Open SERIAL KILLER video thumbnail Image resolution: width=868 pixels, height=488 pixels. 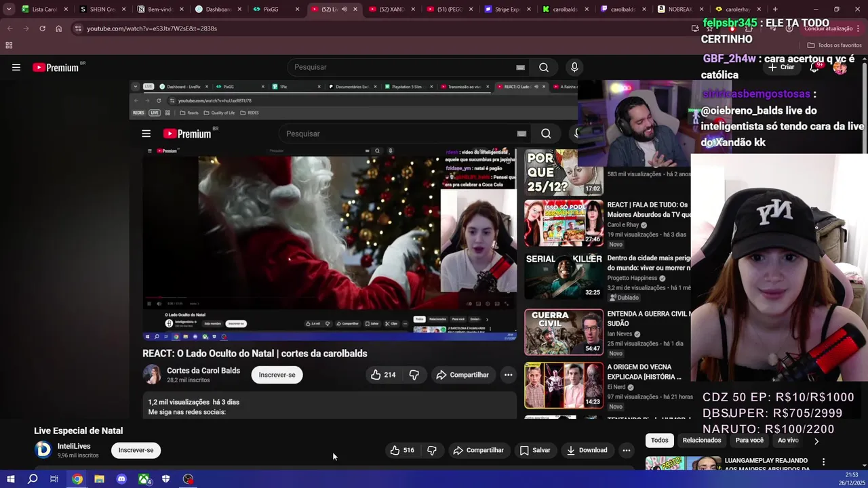[x=564, y=276]
